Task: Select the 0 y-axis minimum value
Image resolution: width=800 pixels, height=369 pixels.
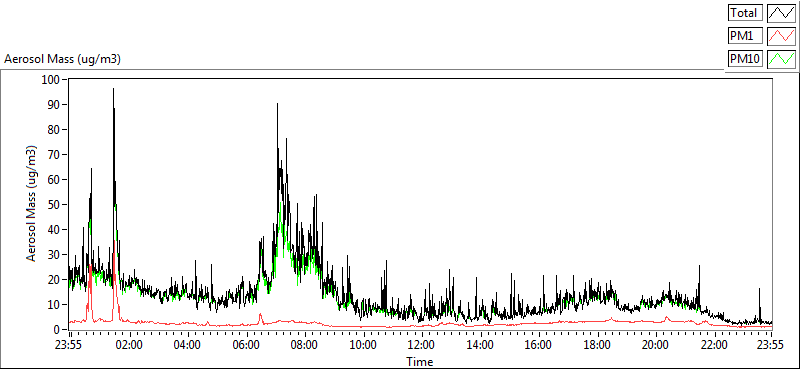Action: coord(58,330)
